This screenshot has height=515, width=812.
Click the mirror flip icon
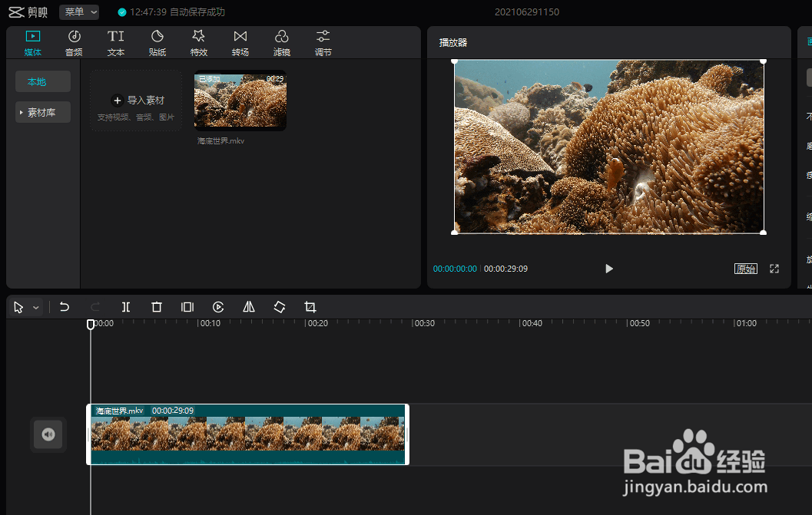coord(249,307)
